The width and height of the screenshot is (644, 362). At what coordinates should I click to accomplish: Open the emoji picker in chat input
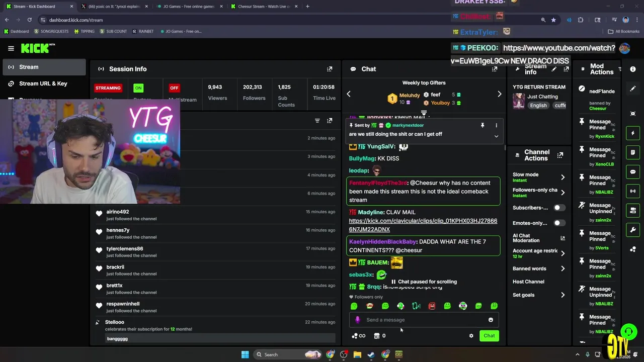491,320
